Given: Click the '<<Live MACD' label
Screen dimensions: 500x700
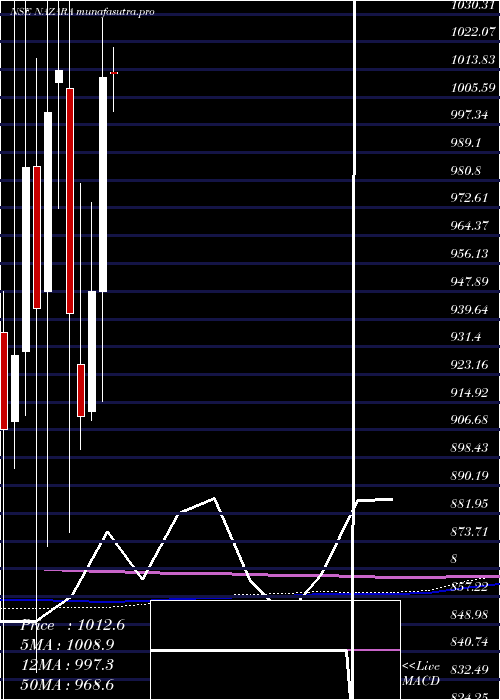Looking at the screenshot, I should pyautogui.click(x=421, y=674).
